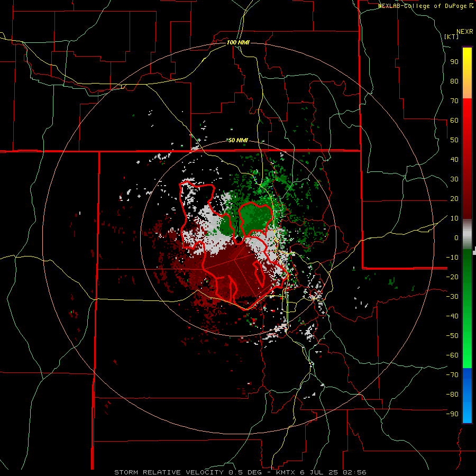Screen dimensions: 476x476
Task: Click the -50 value on velocity scale
Action: (x=452, y=335)
